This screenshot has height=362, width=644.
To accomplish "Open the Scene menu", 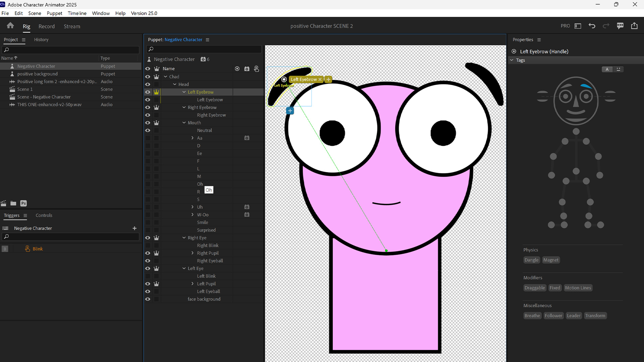I will coord(35,13).
